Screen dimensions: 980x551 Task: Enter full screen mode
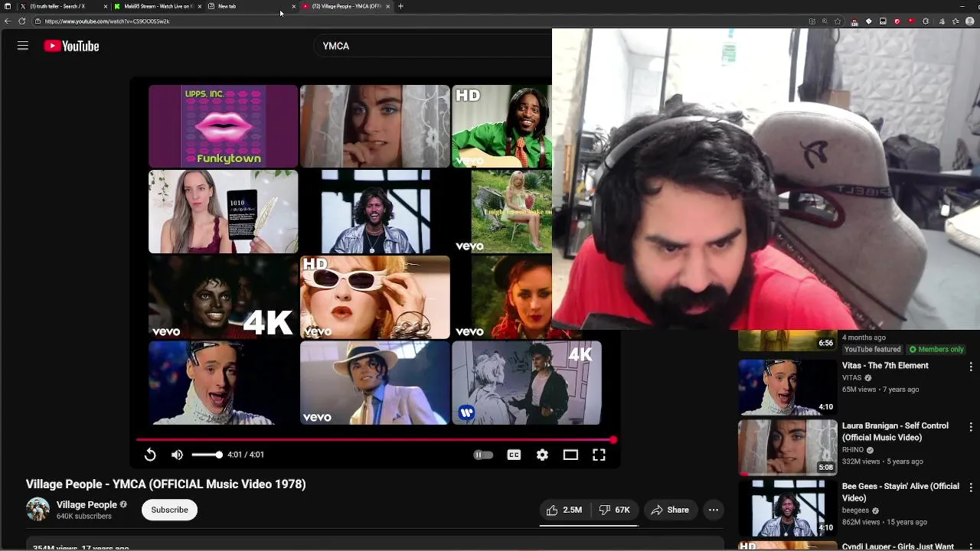599,455
